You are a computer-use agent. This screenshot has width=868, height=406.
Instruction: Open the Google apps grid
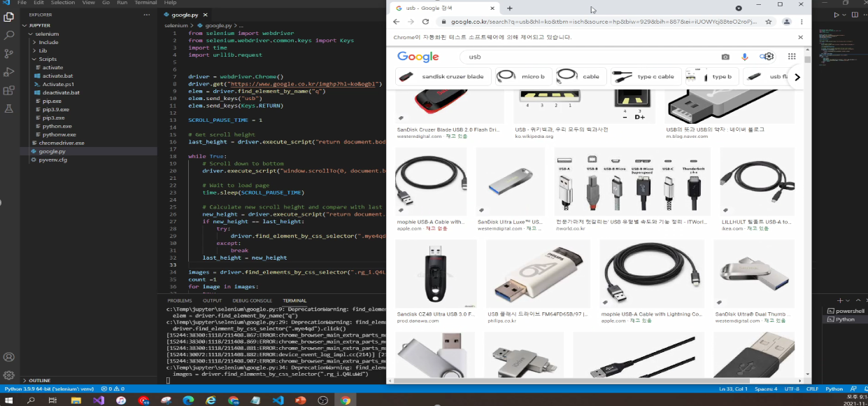[x=792, y=57]
